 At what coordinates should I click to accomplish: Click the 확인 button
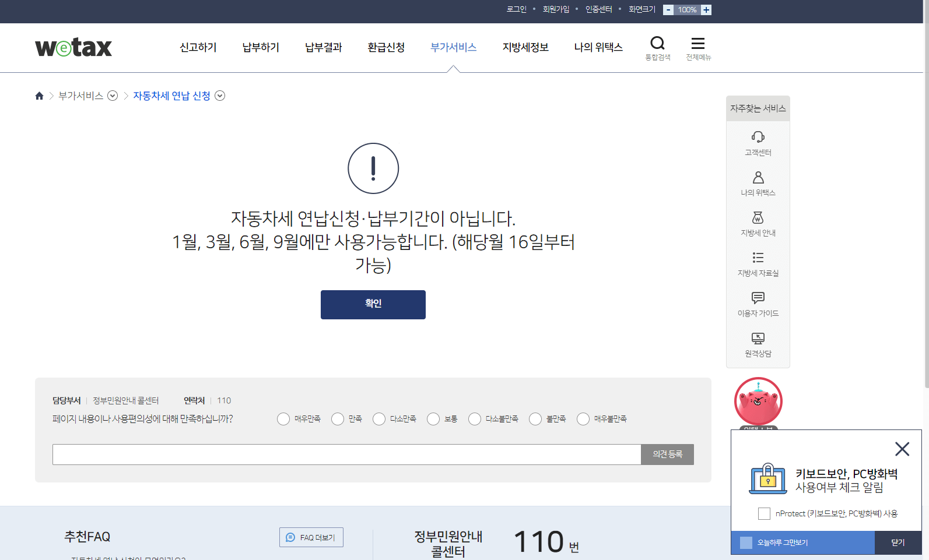pyautogui.click(x=373, y=305)
